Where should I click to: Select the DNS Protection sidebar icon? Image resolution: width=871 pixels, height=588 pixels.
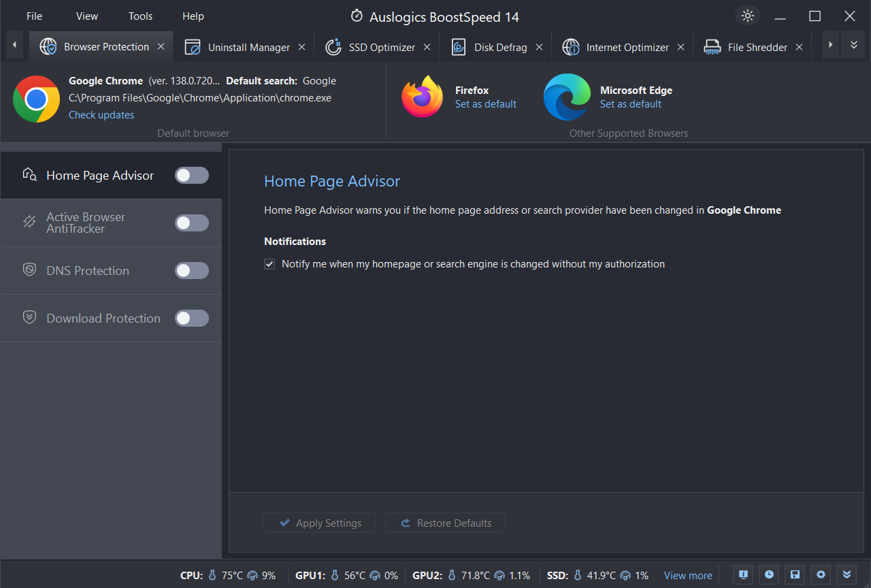point(29,269)
